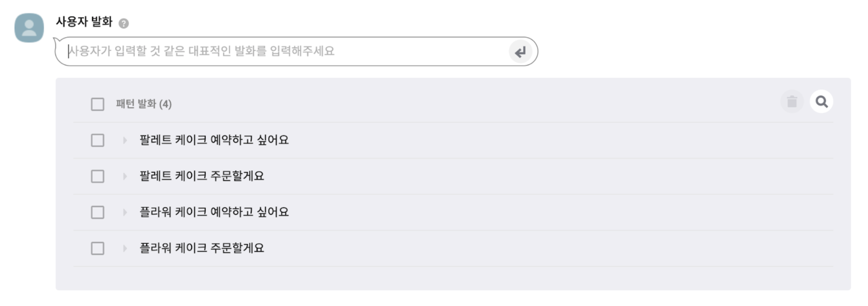The width and height of the screenshot is (868, 306).
Task: Click the 패턴 발화 (4) header label
Action: click(144, 104)
